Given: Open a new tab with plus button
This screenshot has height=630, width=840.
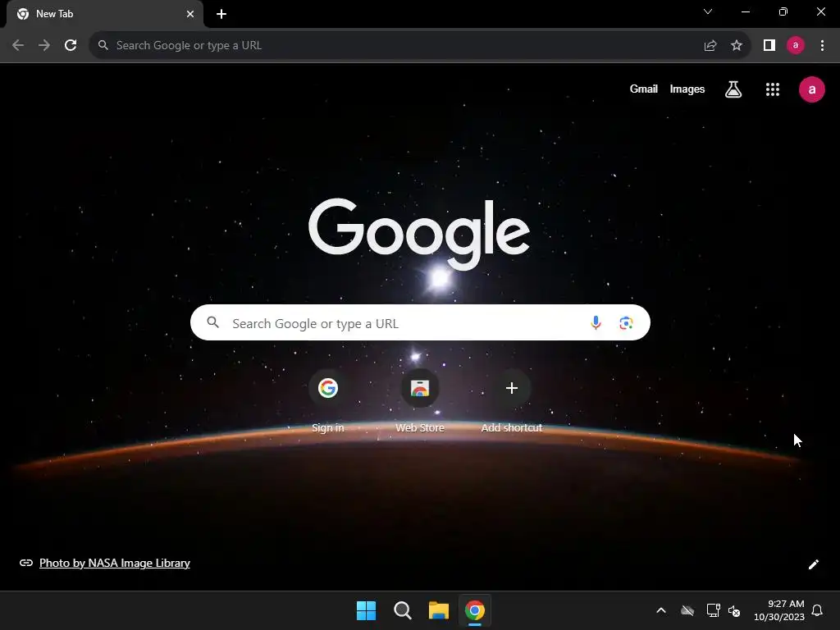Looking at the screenshot, I should [x=221, y=14].
